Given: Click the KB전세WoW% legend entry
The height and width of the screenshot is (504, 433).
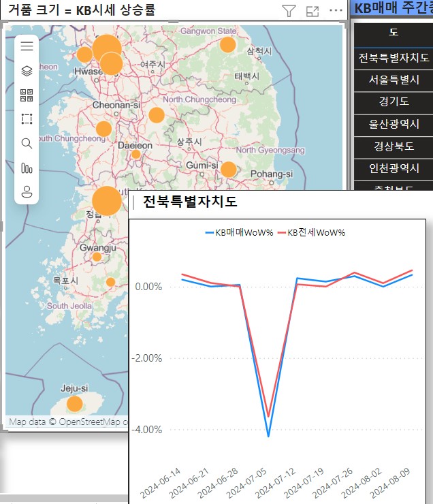Looking at the screenshot, I should (312, 232).
